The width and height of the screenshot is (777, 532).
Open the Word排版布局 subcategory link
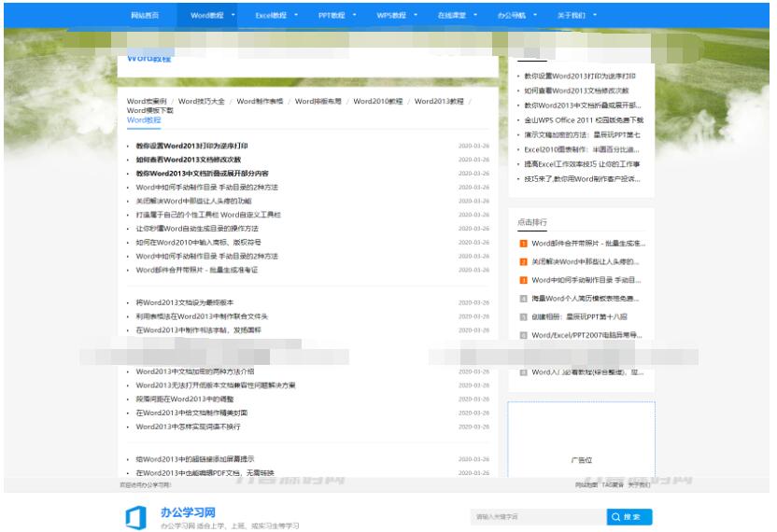318,101
